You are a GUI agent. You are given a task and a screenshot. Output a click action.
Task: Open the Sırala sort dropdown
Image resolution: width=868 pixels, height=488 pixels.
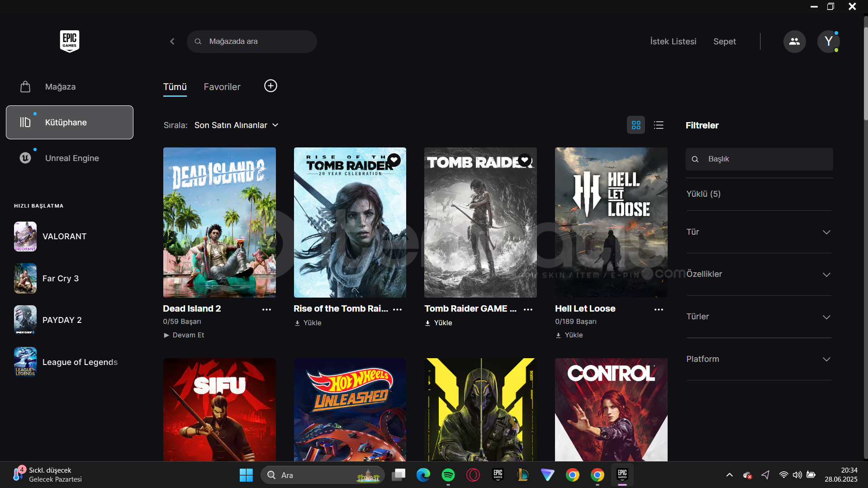(236, 125)
